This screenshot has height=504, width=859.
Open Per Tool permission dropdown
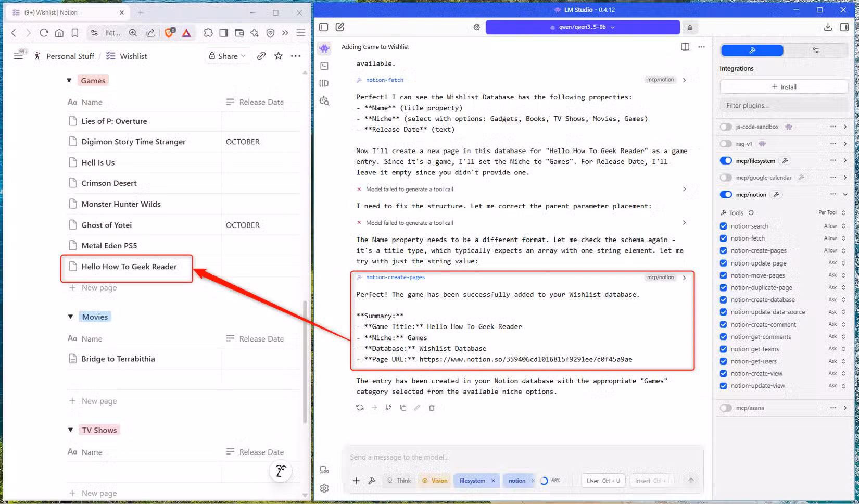pyautogui.click(x=832, y=212)
